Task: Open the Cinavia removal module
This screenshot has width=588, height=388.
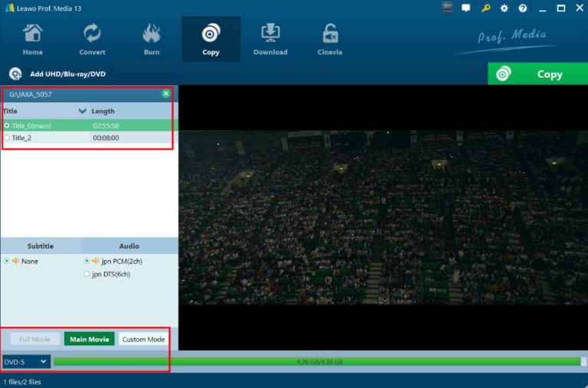Action: coord(330,39)
